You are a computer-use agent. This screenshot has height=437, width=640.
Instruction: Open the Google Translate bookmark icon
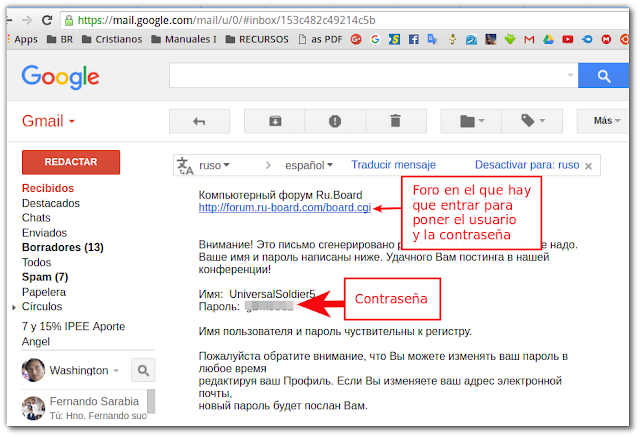click(x=432, y=39)
